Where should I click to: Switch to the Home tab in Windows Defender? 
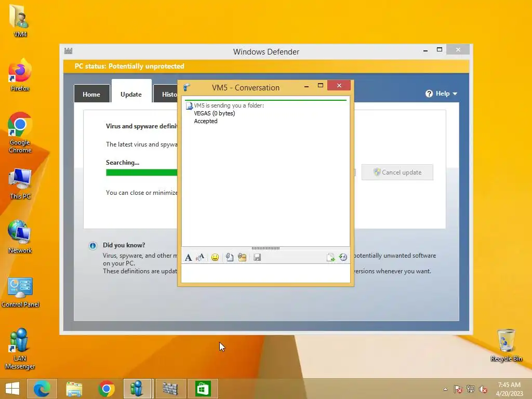tap(91, 94)
